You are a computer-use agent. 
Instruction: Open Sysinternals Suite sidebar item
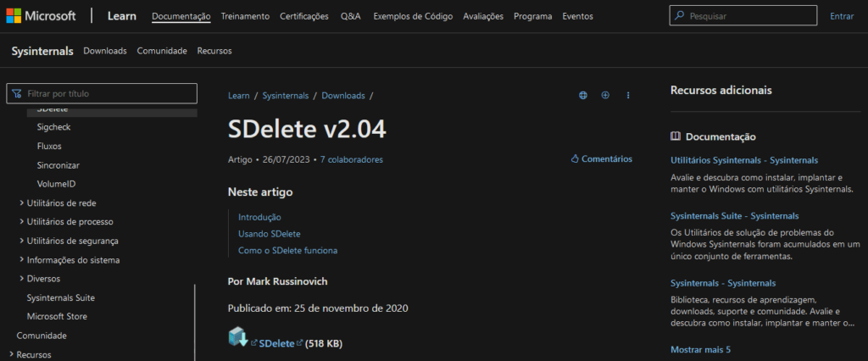(x=61, y=298)
